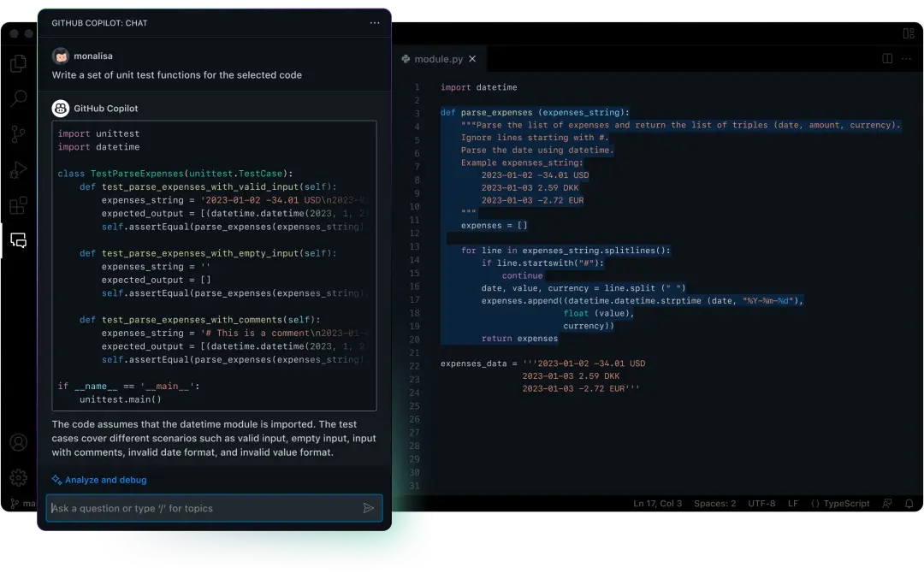Click the 'import unittest' line in chat code
Image resolution: width=924 pixels, height=573 pixels.
(x=98, y=133)
